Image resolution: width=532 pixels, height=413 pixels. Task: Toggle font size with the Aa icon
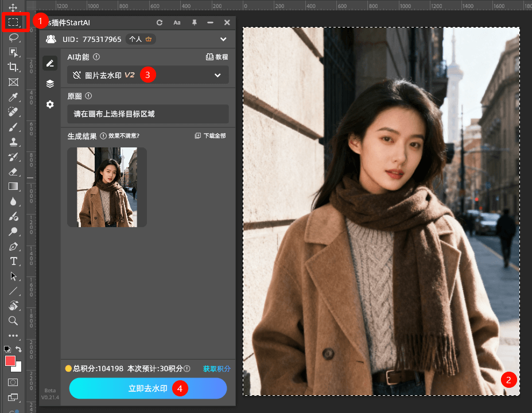(176, 22)
